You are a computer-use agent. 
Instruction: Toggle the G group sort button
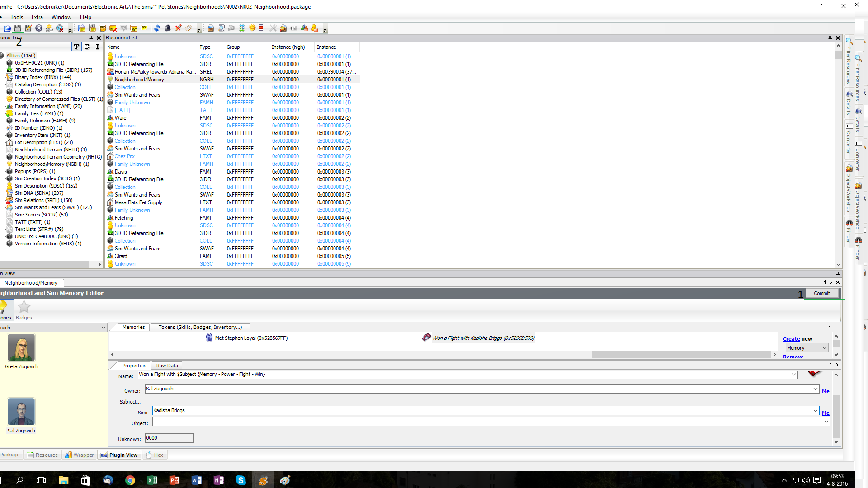[87, 47]
